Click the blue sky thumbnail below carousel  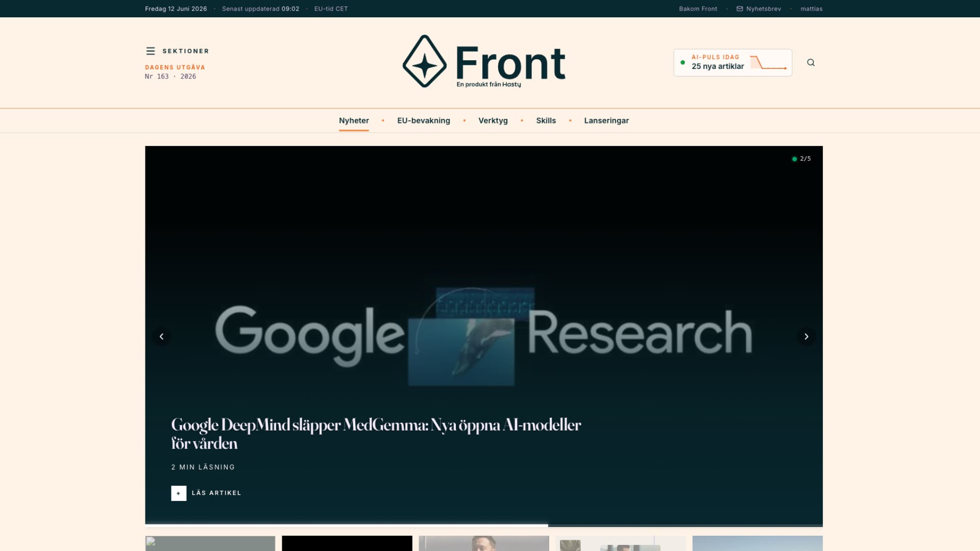(x=757, y=543)
